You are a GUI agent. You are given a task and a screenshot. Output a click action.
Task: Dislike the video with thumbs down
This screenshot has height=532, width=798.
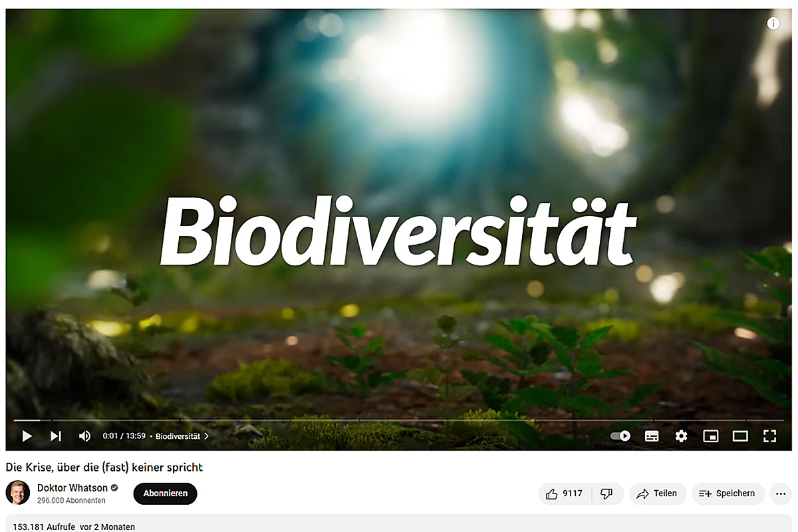point(606,493)
